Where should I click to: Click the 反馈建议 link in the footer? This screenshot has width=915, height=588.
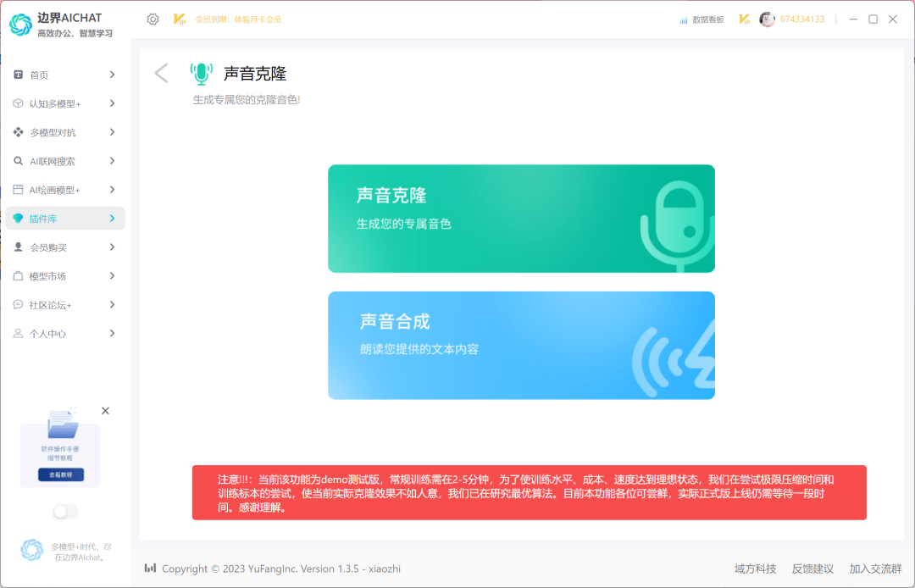click(810, 569)
